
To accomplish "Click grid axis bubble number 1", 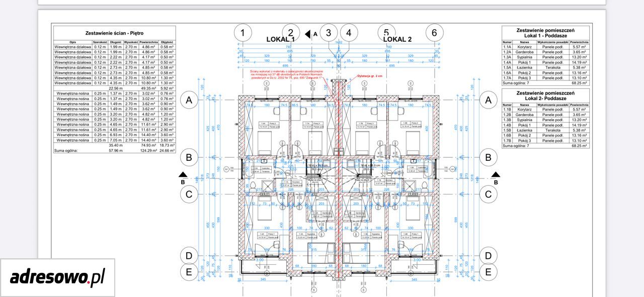I will (x=243, y=33).
